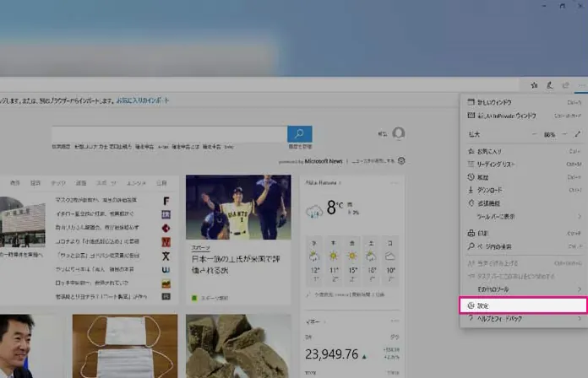The width and height of the screenshot is (588, 378).
Task: Open 設定 (Settings) in the menu
Action: coord(524,305)
